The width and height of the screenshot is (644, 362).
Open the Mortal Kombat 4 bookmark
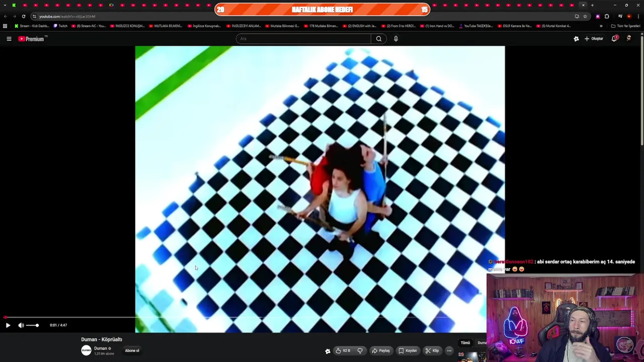[553, 26]
